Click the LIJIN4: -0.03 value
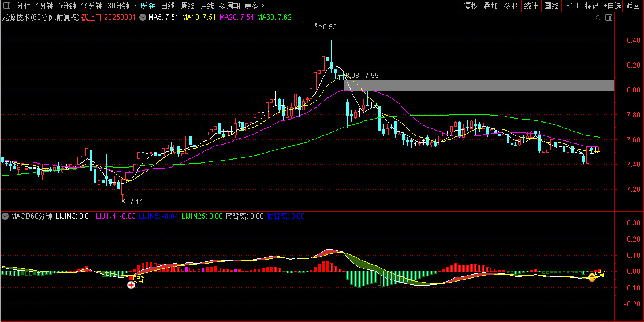The width and height of the screenshot is (644, 322). pyautogui.click(x=116, y=216)
